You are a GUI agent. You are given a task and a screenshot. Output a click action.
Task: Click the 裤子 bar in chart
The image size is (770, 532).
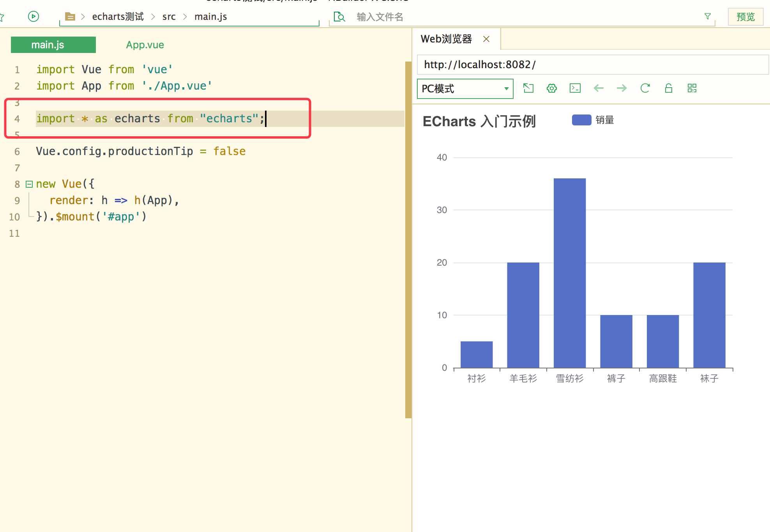[616, 341]
